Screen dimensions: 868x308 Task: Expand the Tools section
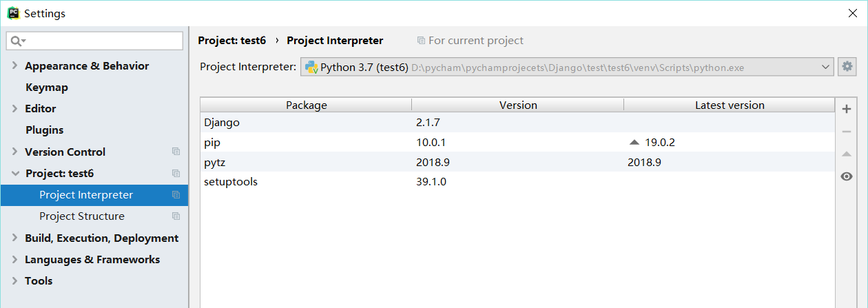pos(14,281)
